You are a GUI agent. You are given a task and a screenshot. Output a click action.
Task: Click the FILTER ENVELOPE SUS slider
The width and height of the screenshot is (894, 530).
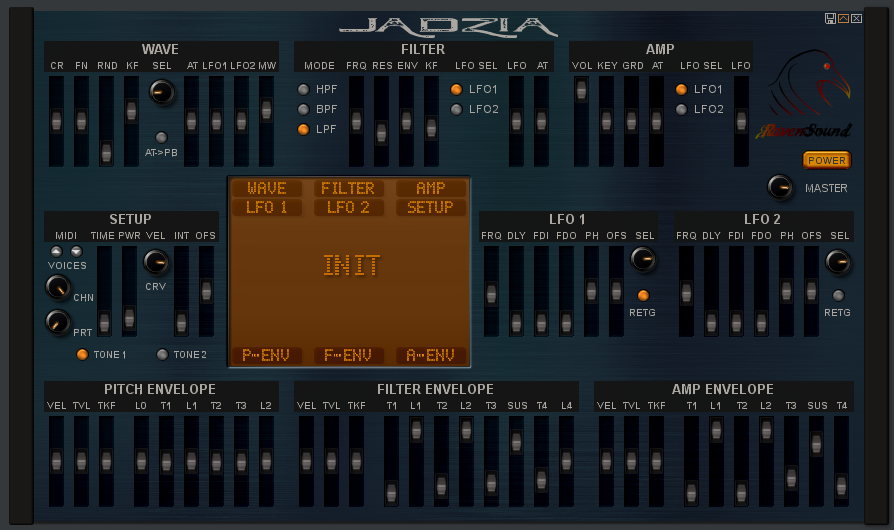tap(516, 461)
